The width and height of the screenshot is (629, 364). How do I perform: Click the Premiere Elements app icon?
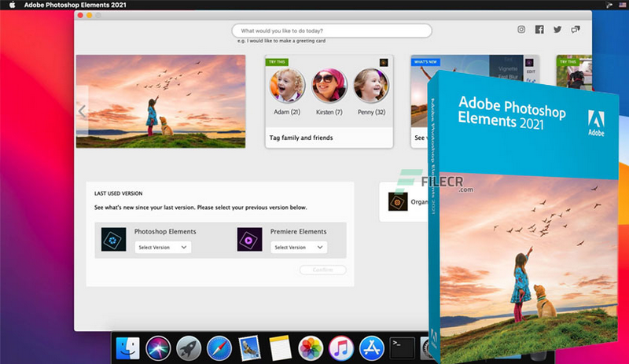coord(249,240)
